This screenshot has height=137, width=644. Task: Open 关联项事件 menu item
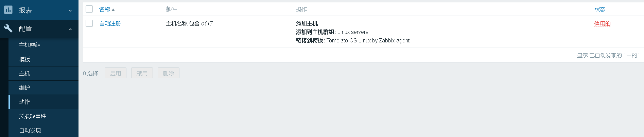click(33, 116)
